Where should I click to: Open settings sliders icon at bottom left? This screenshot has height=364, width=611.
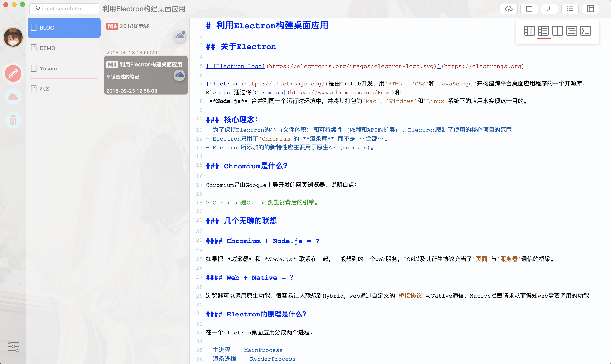point(13,346)
